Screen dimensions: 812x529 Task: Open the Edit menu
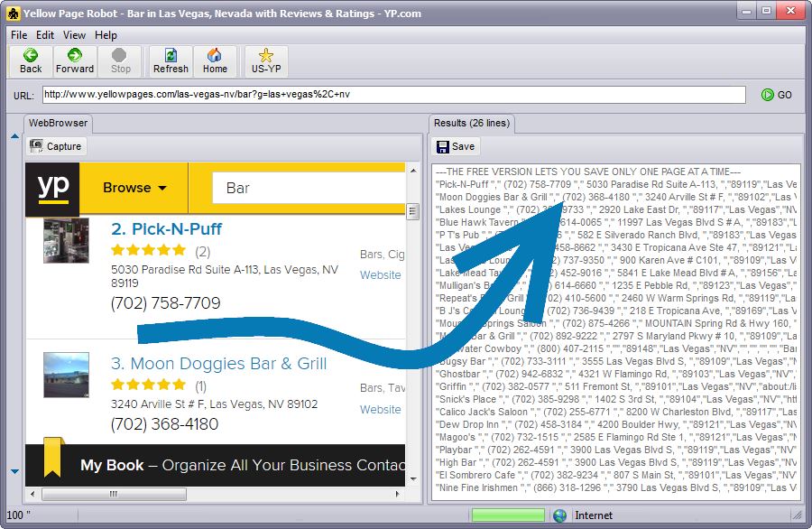pos(45,35)
